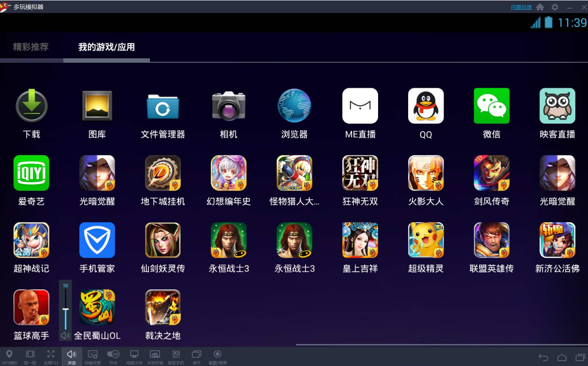Open 光暗觉醒 game beside 剑风传奇
Image resolution: width=588 pixels, height=366 pixels.
pos(558,173)
